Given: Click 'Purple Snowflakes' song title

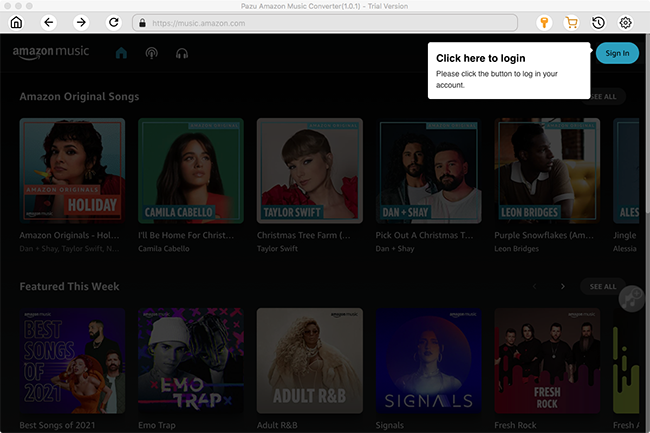Looking at the screenshot, I should click(x=544, y=235).
